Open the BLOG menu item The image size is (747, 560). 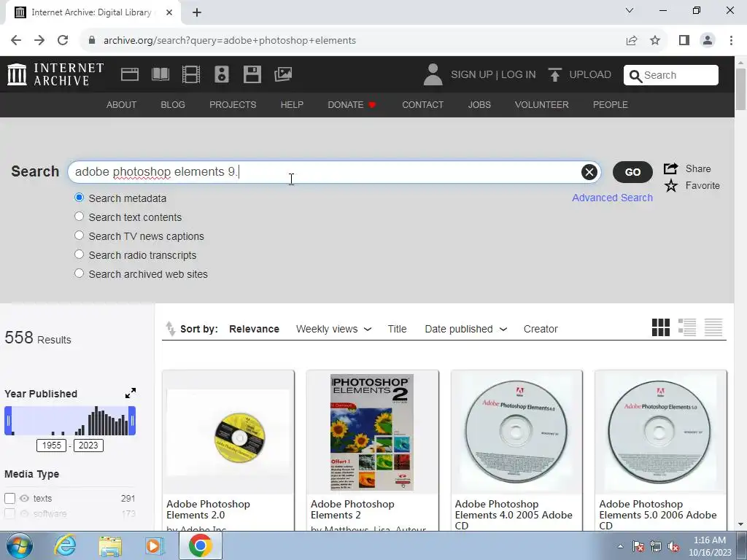tap(173, 105)
